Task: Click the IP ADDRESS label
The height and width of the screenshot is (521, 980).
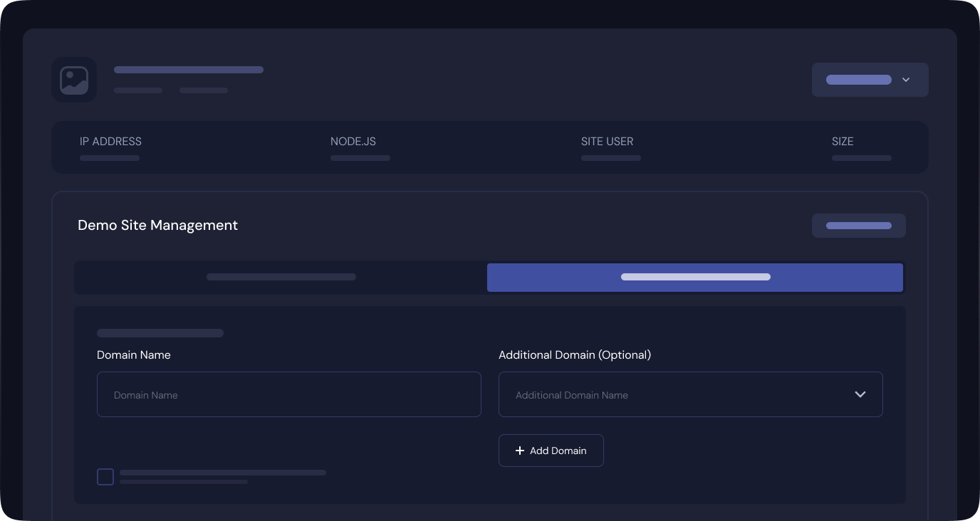Action: [x=110, y=142]
